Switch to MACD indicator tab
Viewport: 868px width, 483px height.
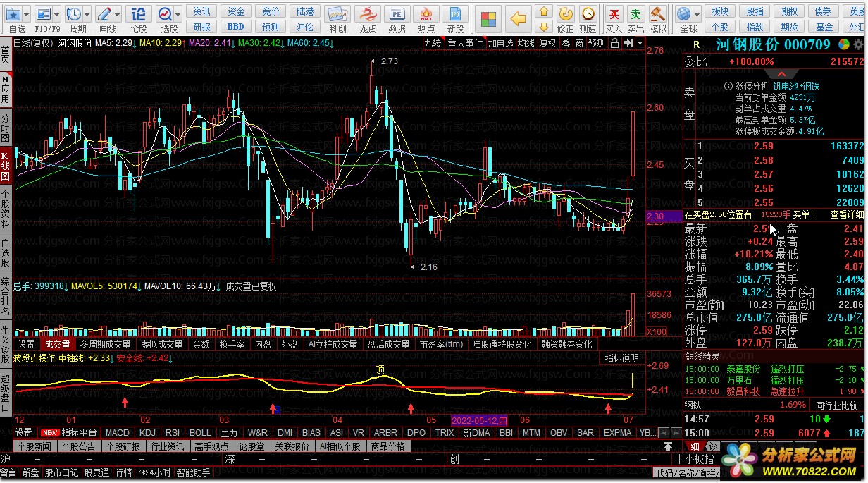[118, 432]
